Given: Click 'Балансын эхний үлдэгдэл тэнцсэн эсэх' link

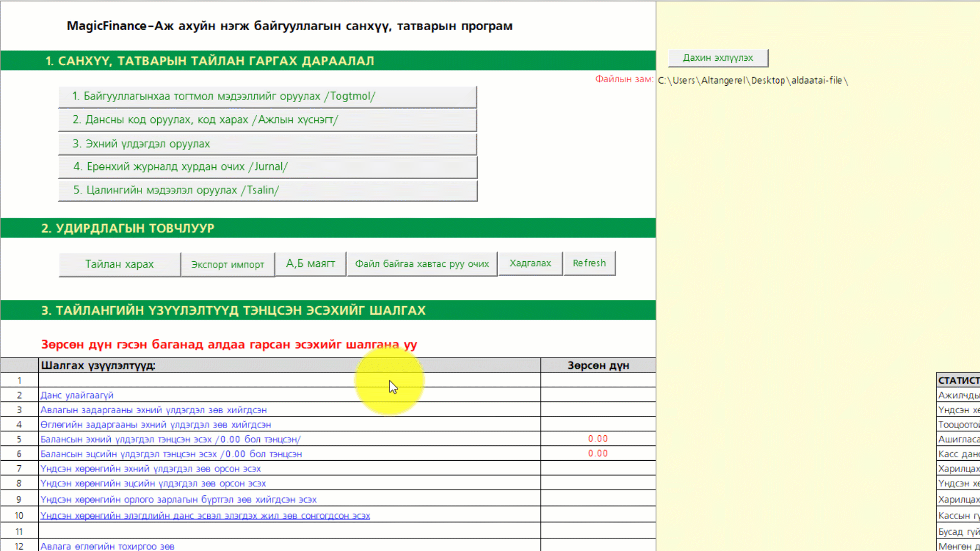Looking at the screenshot, I should [x=170, y=439].
